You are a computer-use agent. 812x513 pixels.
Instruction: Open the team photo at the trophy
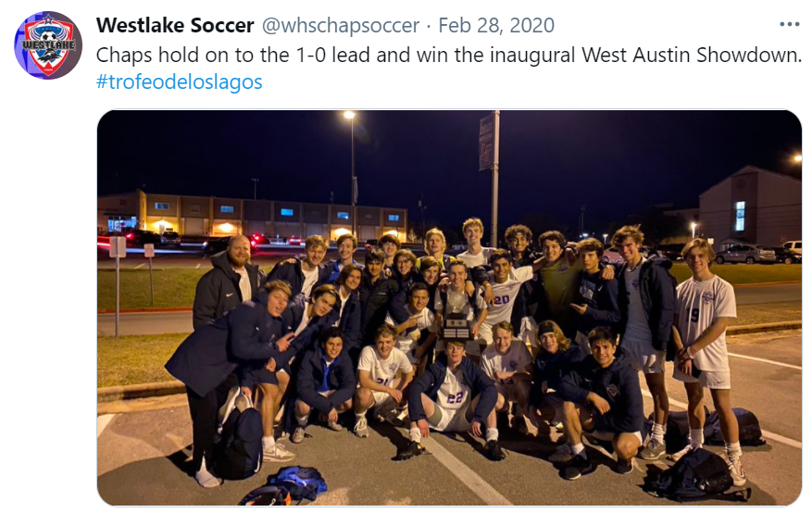pyautogui.click(x=449, y=307)
